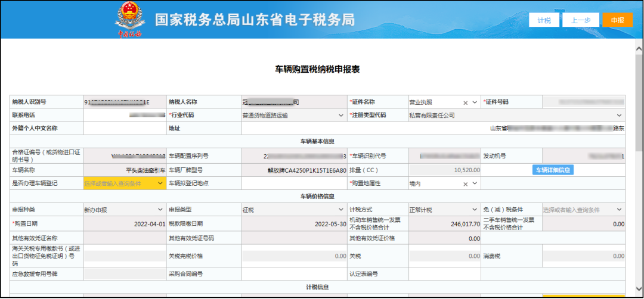The width and height of the screenshot is (644, 299).
Task: Click the 车辆基本信息 section header
Action: point(317,142)
